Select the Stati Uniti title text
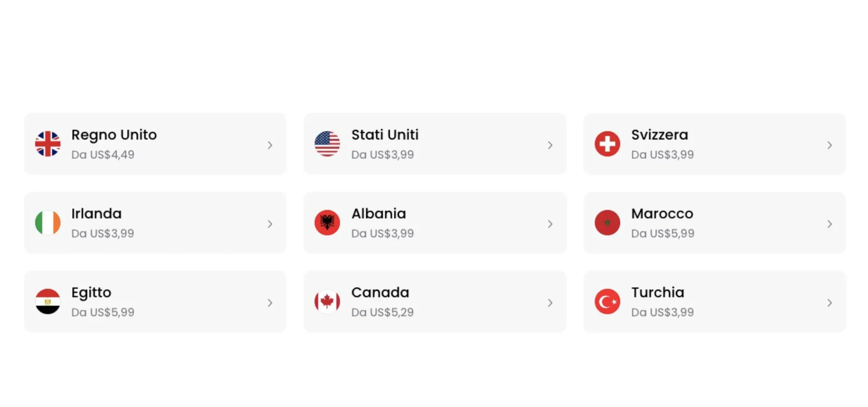The width and height of the screenshot is (868, 407). (x=385, y=135)
